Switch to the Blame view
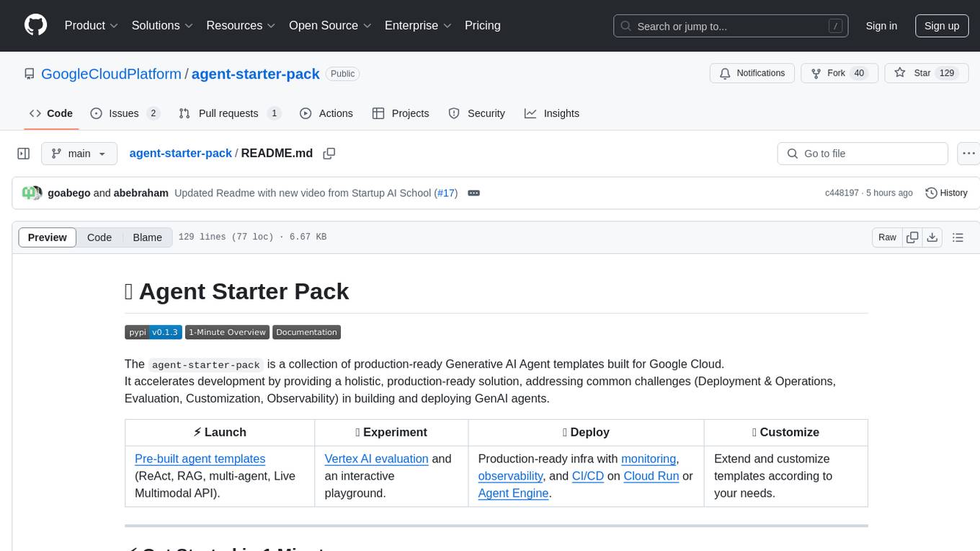Screen dimensions: 980x551 pyautogui.click(x=148, y=237)
